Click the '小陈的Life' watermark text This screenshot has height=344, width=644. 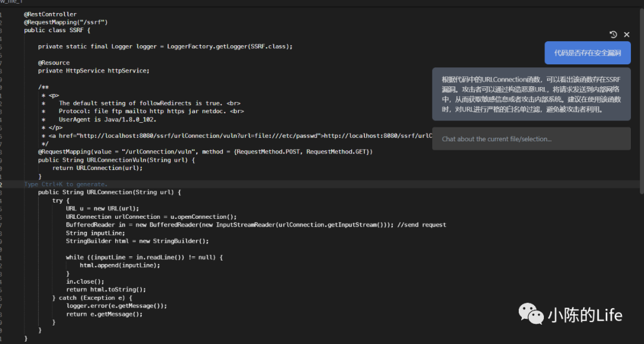click(585, 315)
